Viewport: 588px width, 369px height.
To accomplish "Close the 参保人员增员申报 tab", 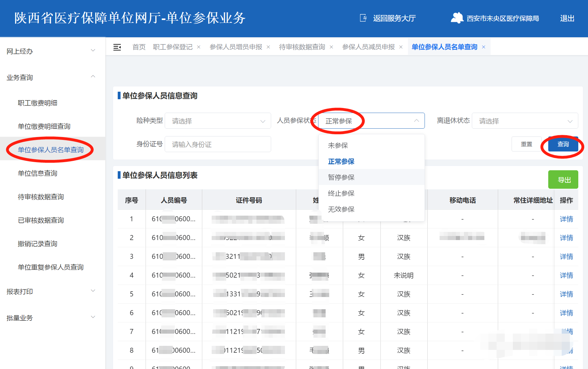I will 268,47.
